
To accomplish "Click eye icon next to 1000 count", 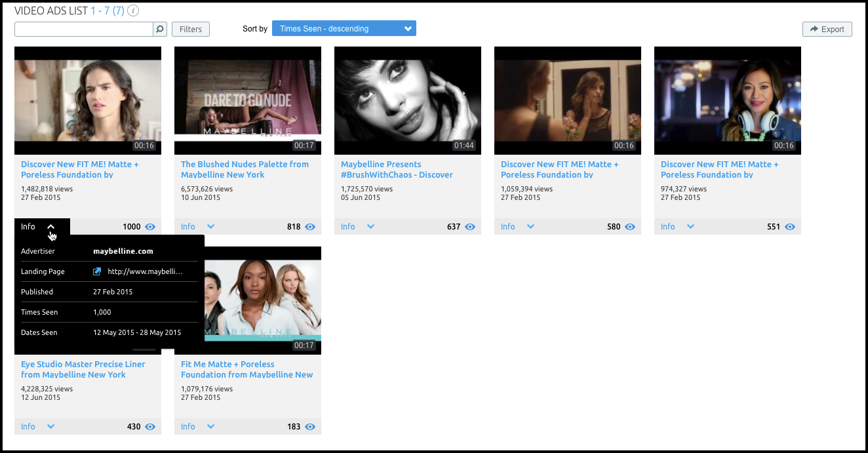I will tap(151, 227).
